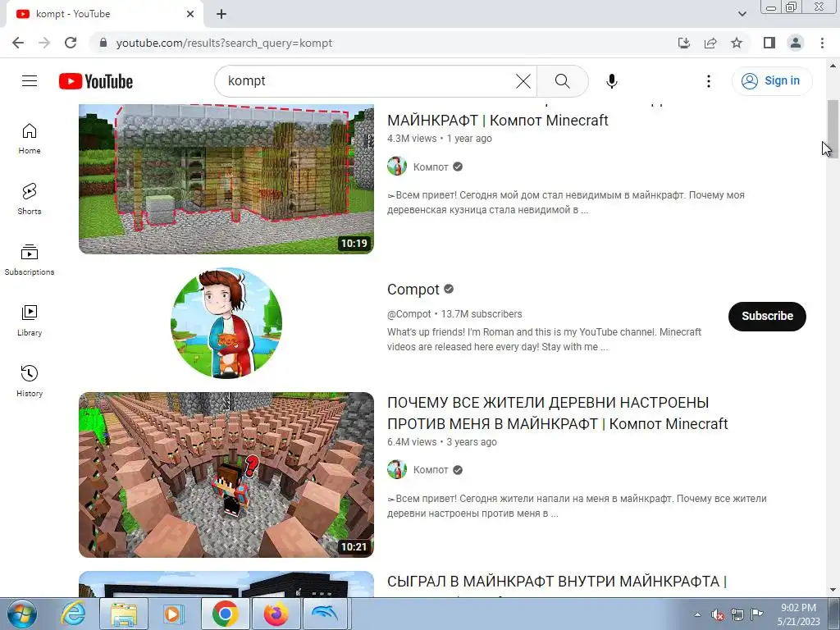840x630 pixels.
Task: Open the Chrome profile avatar menu
Action: point(796,43)
